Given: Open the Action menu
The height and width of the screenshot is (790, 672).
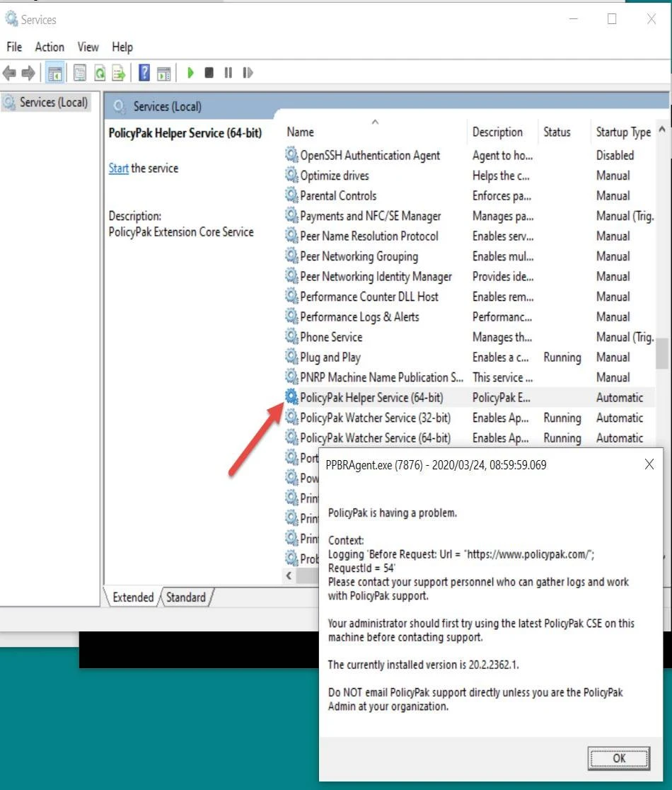Looking at the screenshot, I should point(50,47).
